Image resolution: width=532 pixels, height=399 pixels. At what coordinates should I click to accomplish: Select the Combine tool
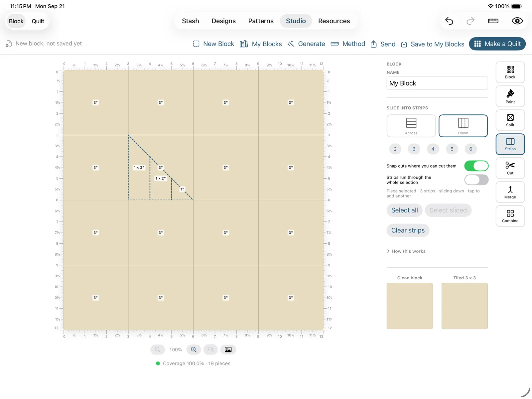(x=510, y=216)
